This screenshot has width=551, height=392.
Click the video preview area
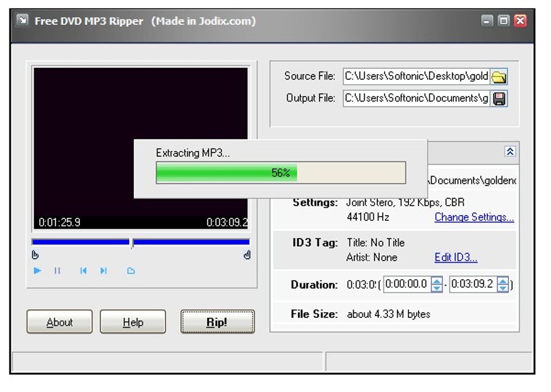pyautogui.click(x=140, y=148)
